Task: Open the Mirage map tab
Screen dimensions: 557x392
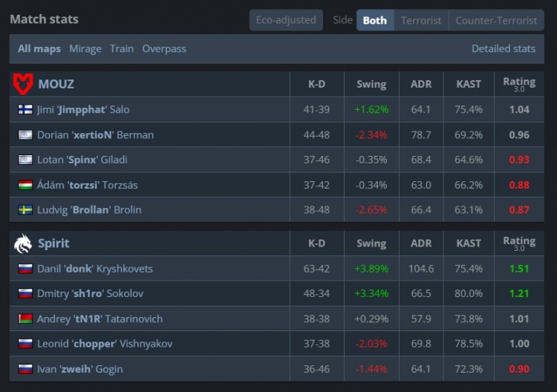Action: click(85, 49)
